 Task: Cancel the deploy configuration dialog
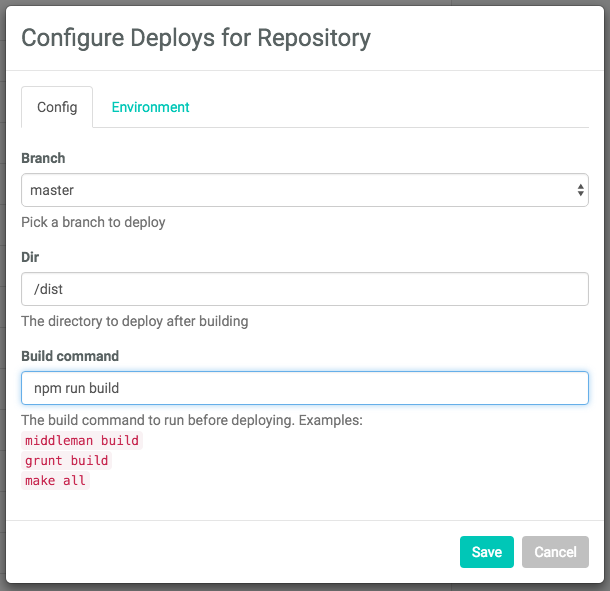tap(555, 552)
